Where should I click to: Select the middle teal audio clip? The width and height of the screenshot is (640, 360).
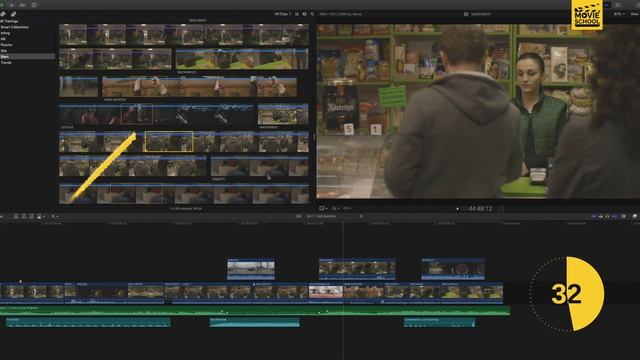point(254,322)
